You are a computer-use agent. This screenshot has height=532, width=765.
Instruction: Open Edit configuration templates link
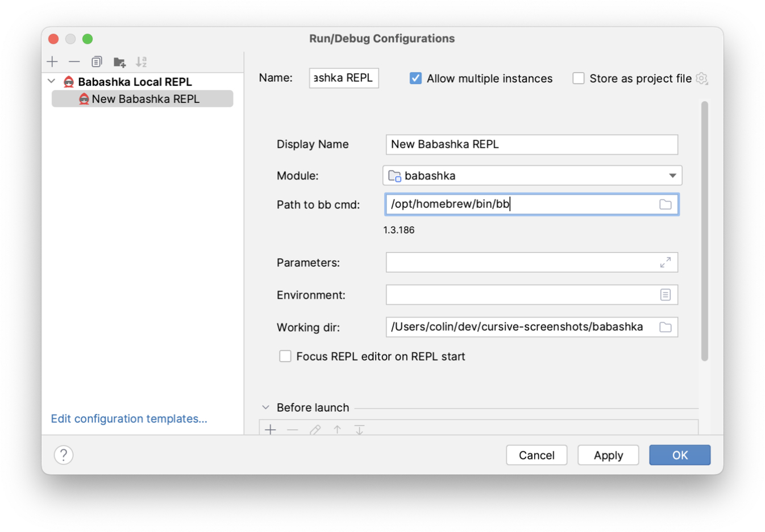(x=129, y=419)
